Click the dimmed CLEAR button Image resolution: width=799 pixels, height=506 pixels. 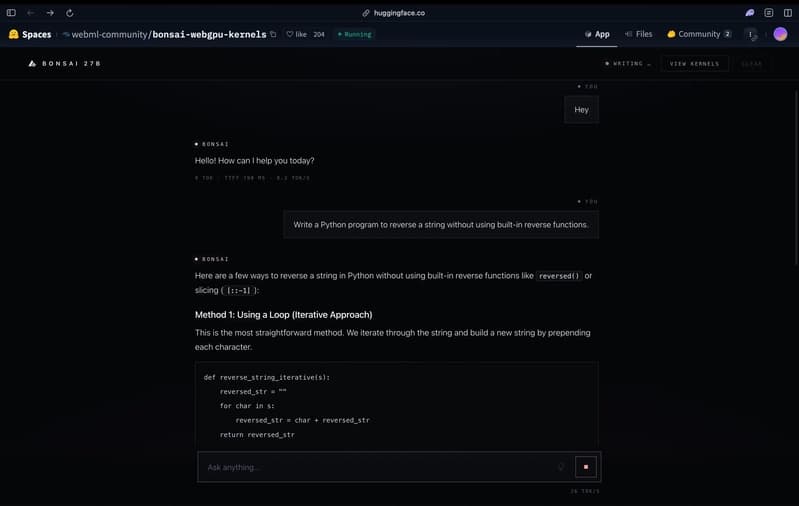(x=752, y=64)
